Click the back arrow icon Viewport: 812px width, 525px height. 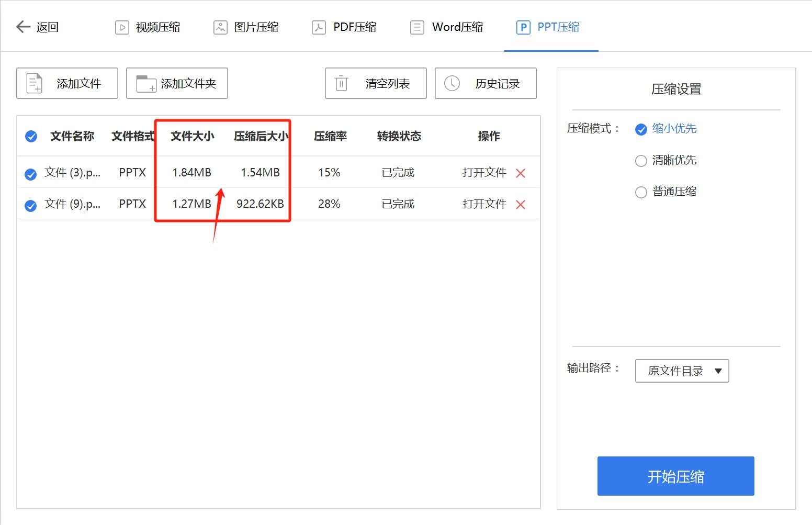click(x=24, y=27)
